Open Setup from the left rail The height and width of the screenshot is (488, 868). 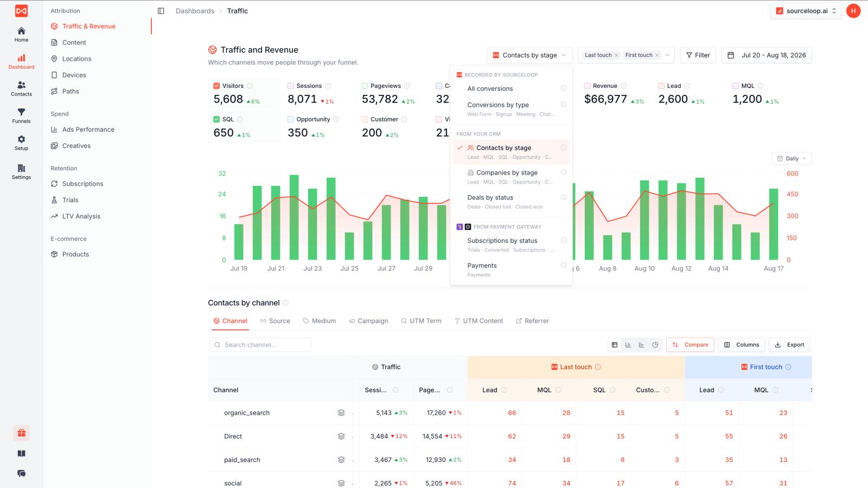pyautogui.click(x=21, y=143)
